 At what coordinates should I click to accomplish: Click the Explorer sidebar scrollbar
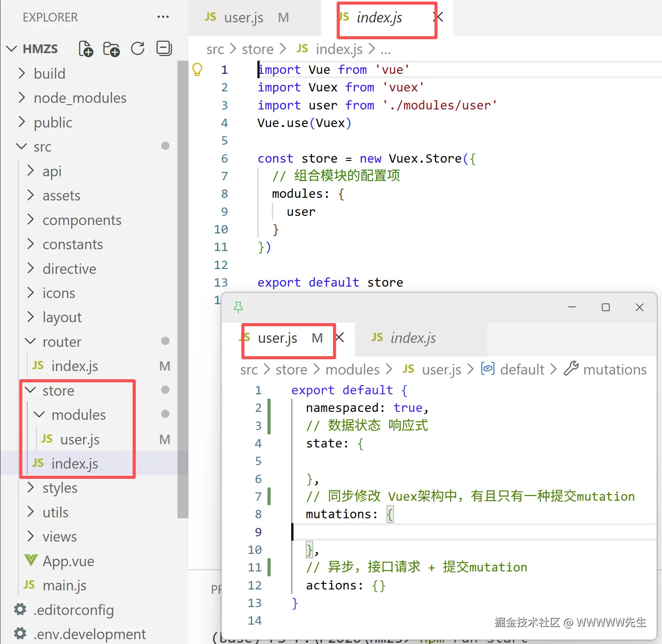[183, 290]
